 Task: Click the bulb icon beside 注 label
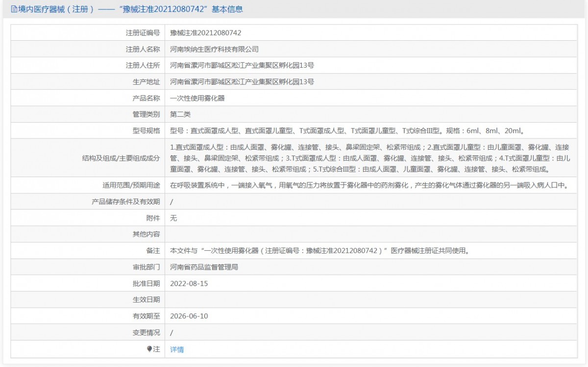[x=149, y=349]
